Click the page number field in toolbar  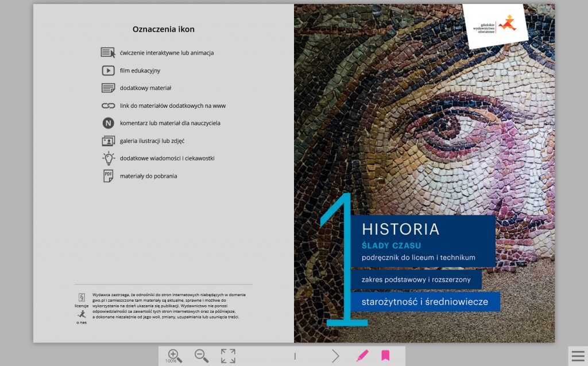click(295, 356)
